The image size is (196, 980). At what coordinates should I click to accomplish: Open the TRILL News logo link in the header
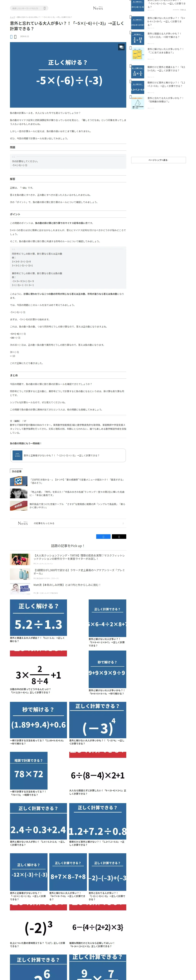[98, 8]
